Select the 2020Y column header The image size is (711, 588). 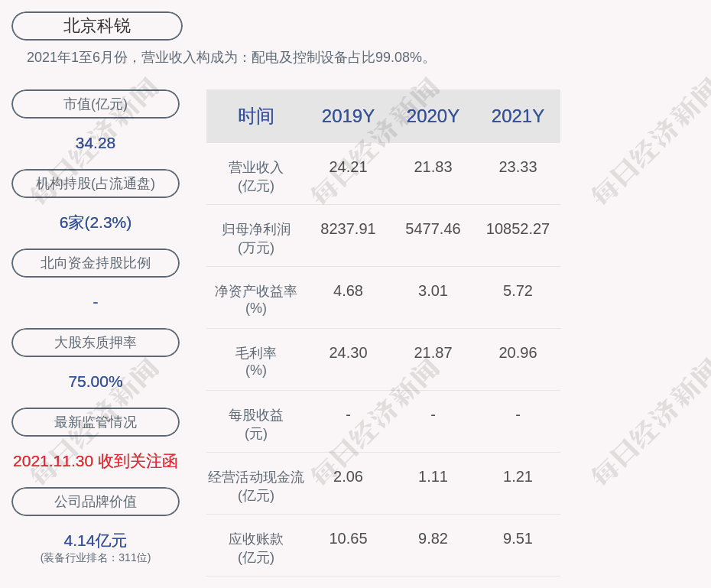[x=433, y=116]
